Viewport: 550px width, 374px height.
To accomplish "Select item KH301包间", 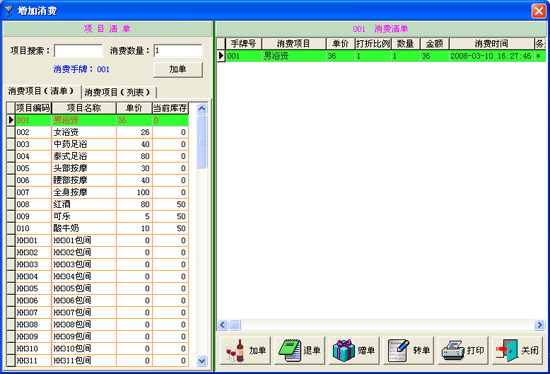I will click(x=98, y=240).
